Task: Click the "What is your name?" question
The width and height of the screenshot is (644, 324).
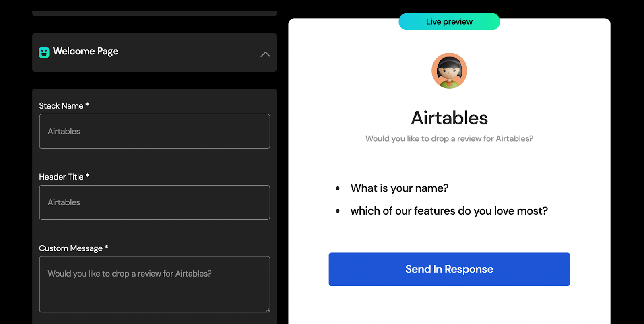Action: 399,188
